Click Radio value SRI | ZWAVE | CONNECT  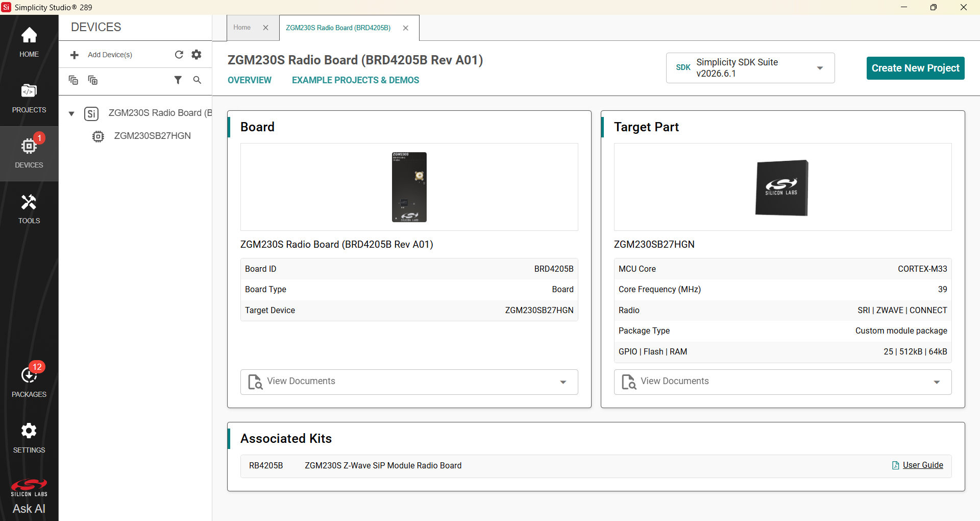point(902,310)
